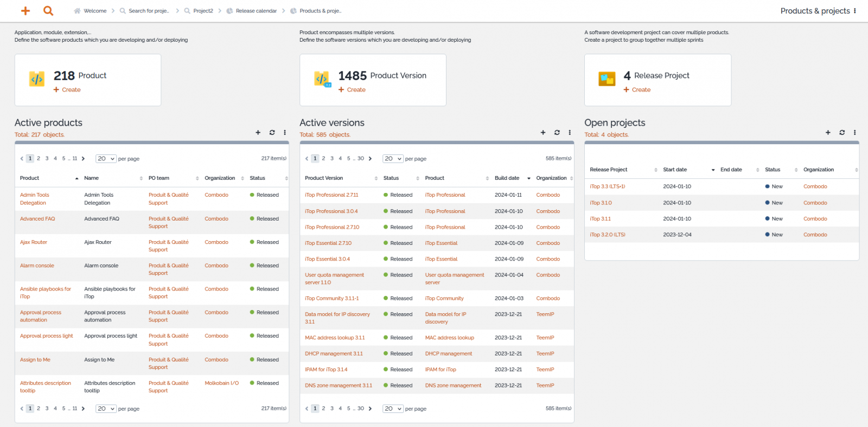This screenshot has width=868, height=427.
Task: Open iTop 3.3 (LTS+1) release project
Action: click(607, 186)
